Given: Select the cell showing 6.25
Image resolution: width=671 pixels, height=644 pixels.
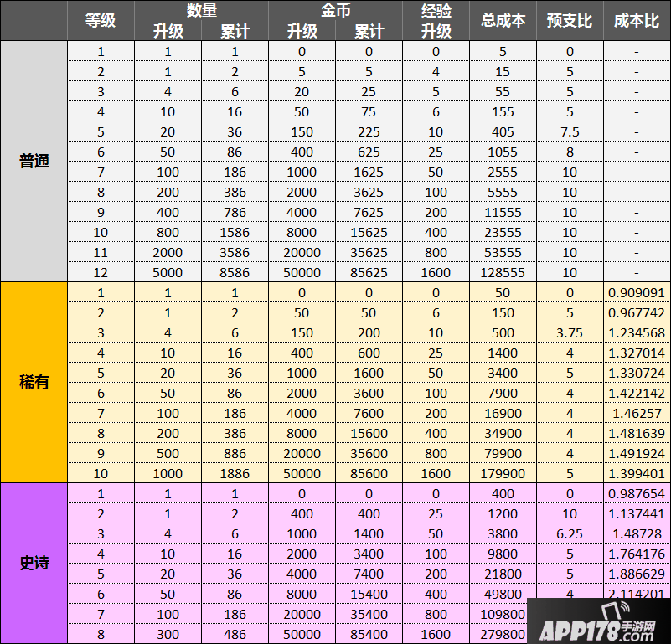Looking at the screenshot, I should pos(570,533).
